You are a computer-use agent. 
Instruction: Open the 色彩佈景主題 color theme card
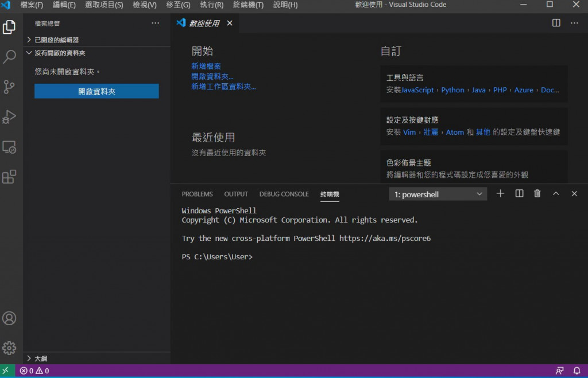pos(474,167)
